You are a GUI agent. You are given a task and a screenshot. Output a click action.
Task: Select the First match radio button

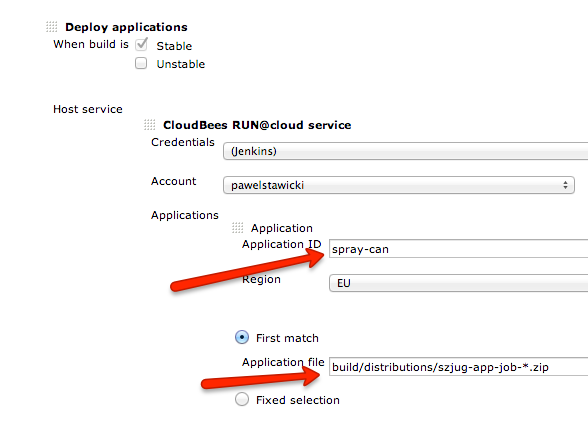242,338
